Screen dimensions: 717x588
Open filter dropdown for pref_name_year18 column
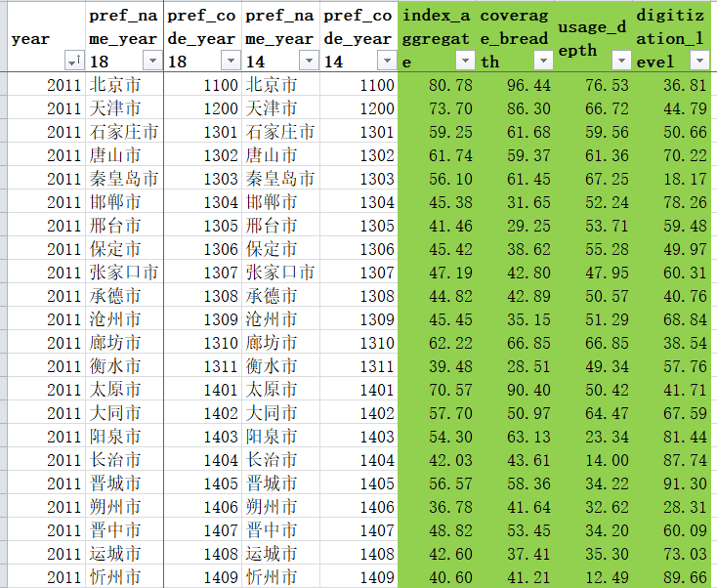[x=152, y=61]
